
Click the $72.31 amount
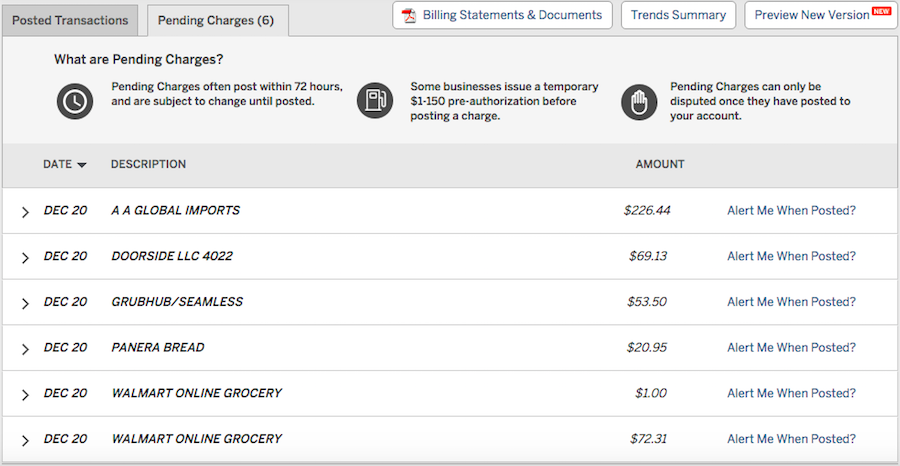(x=648, y=439)
